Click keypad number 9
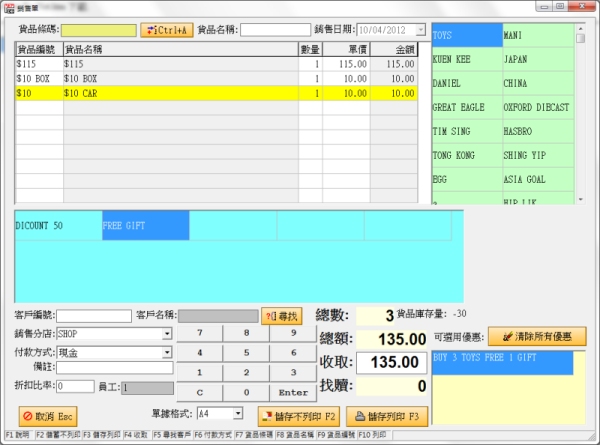Image resolution: width=600 pixels, height=445 pixels. point(293,333)
